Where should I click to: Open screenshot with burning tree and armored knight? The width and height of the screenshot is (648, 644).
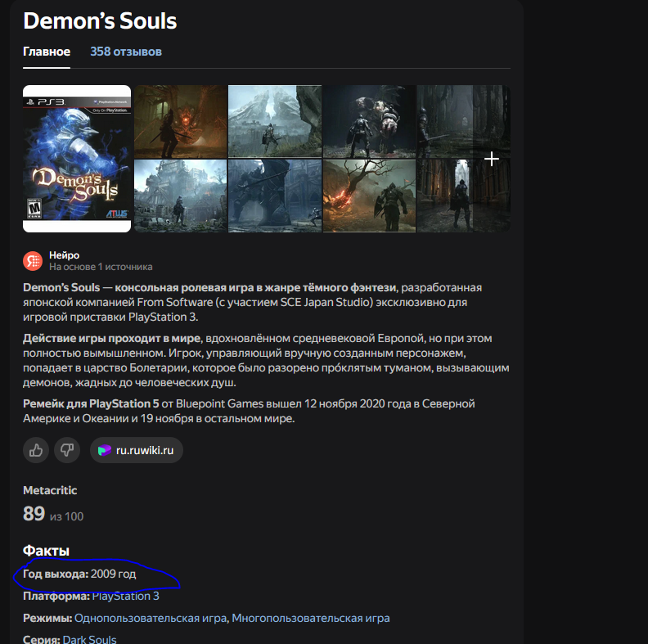click(x=369, y=196)
